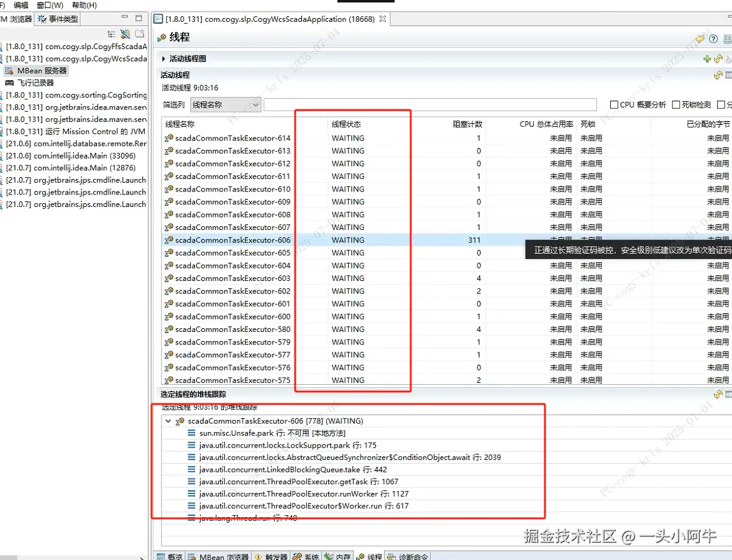Select thread row scadaCommonTaskExecutor-603
Screen dimensions: 732x560
pos(447,278)
